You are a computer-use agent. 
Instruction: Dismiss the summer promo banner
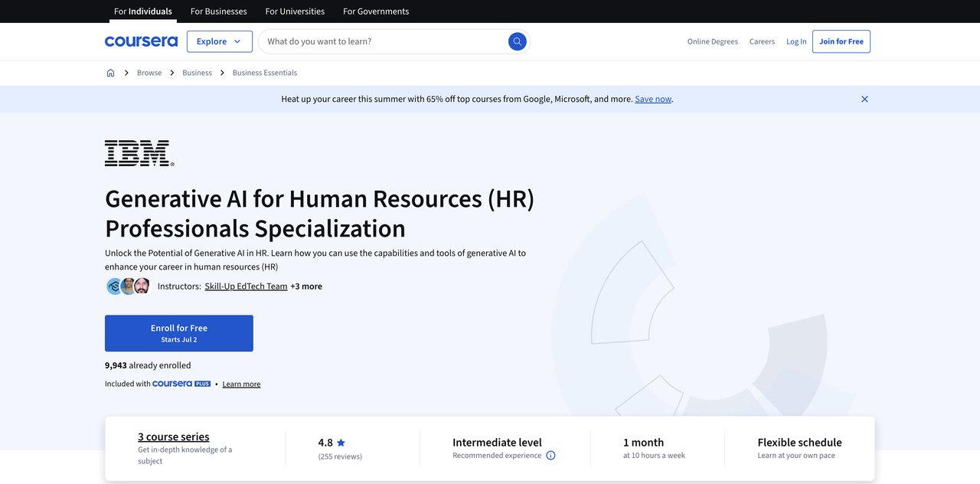(x=864, y=99)
